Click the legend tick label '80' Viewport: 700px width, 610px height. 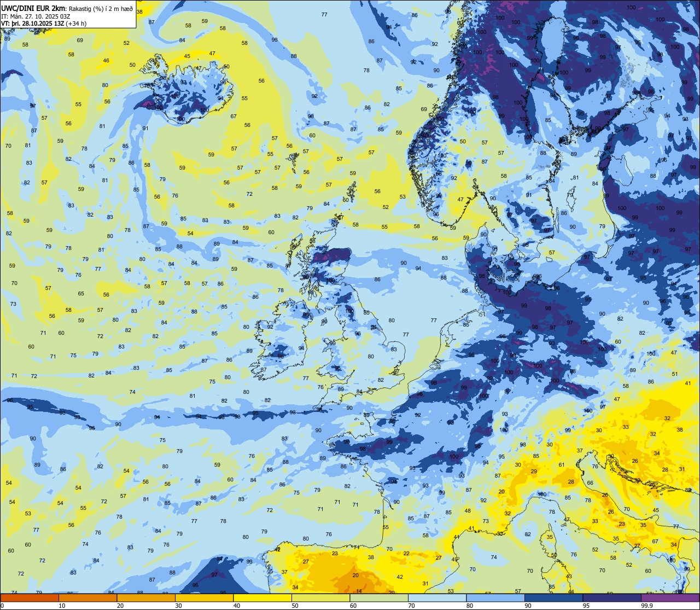[x=470, y=606]
